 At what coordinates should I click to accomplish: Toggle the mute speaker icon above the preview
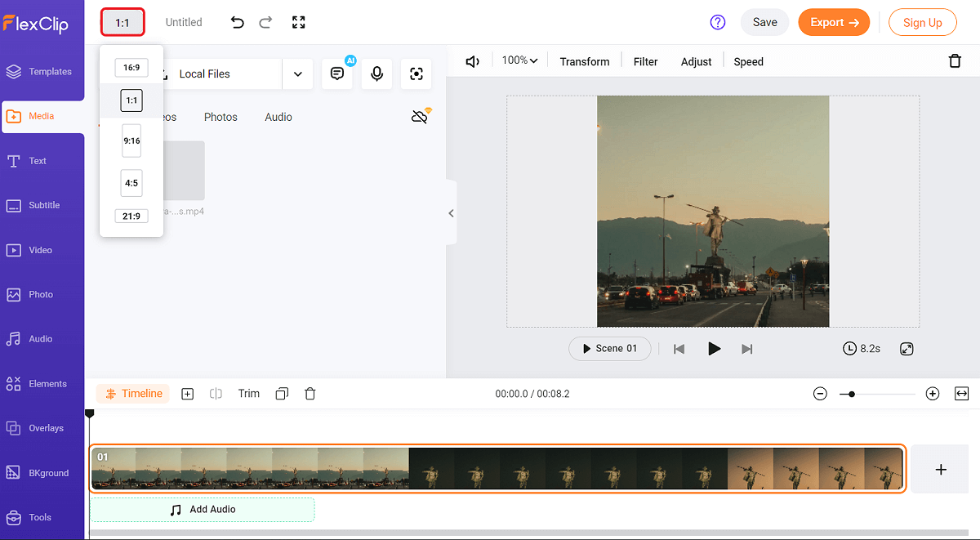472,60
